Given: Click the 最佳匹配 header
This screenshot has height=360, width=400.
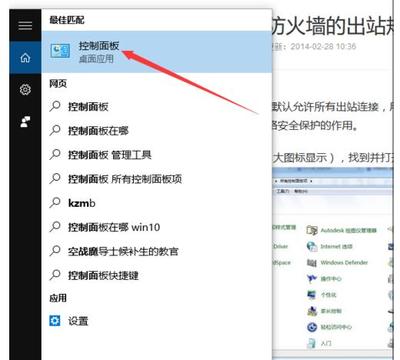Looking at the screenshot, I should 67,20.
